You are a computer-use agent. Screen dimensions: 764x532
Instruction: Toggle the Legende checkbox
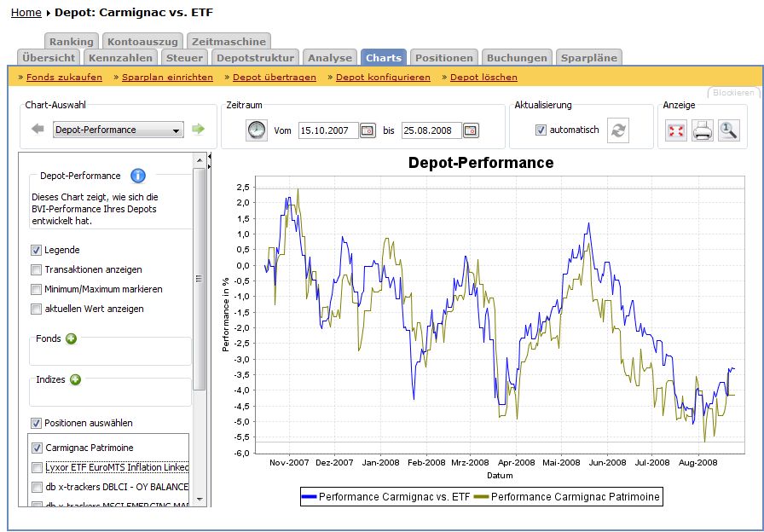(x=37, y=250)
